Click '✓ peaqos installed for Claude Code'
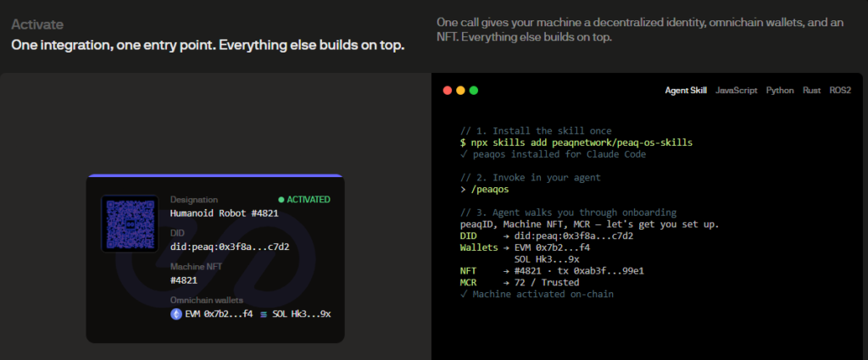The image size is (868, 360). (x=553, y=154)
